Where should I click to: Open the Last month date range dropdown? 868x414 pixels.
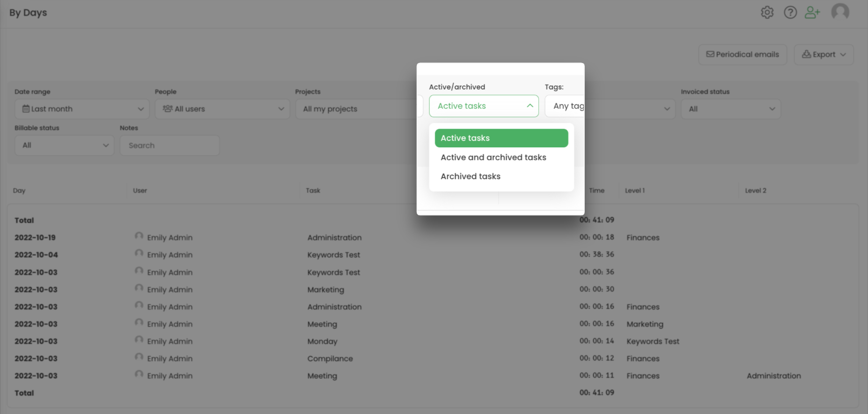click(82, 109)
